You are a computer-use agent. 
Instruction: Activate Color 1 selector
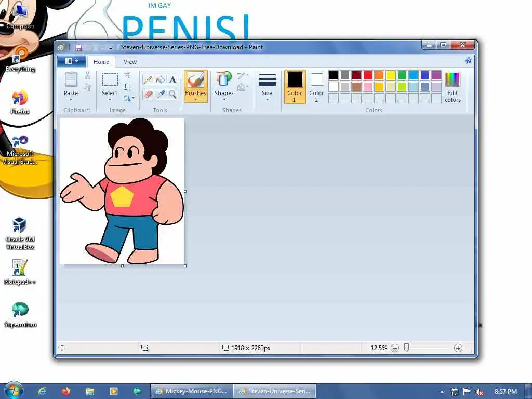tap(295, 87)
